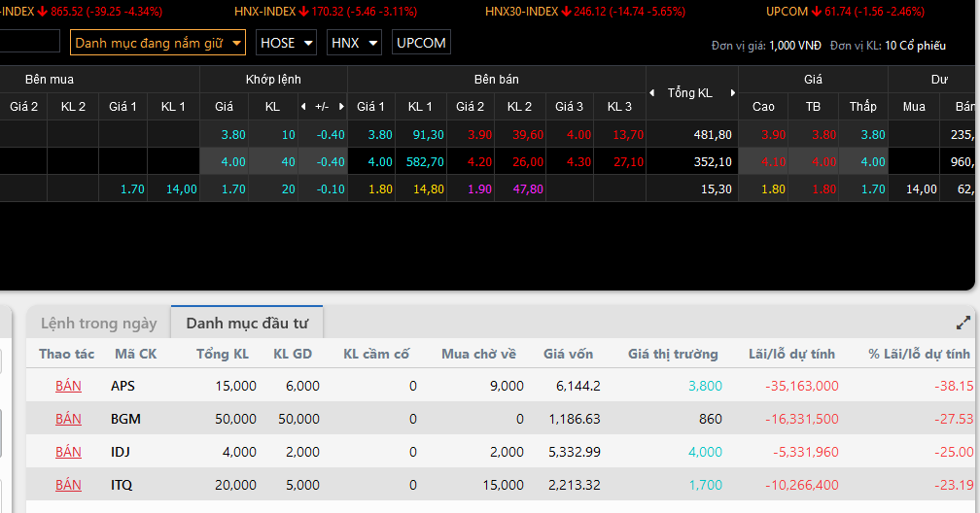Click BÁN link for ITQ

[68, 485]
